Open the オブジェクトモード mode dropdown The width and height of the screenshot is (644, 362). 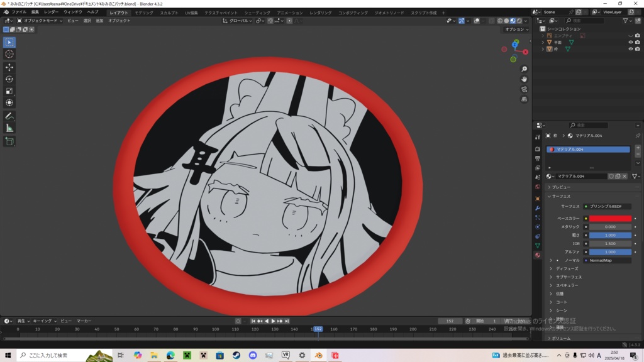pyautogui.click(x=40, y=21)
